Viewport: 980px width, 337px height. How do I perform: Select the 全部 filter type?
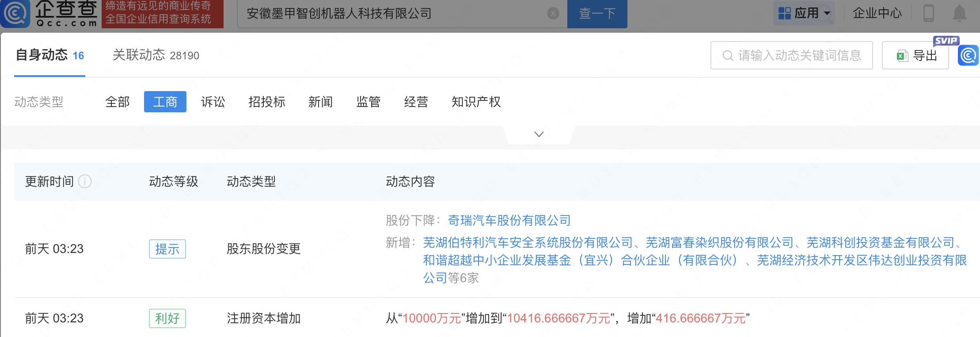point(118,102)
